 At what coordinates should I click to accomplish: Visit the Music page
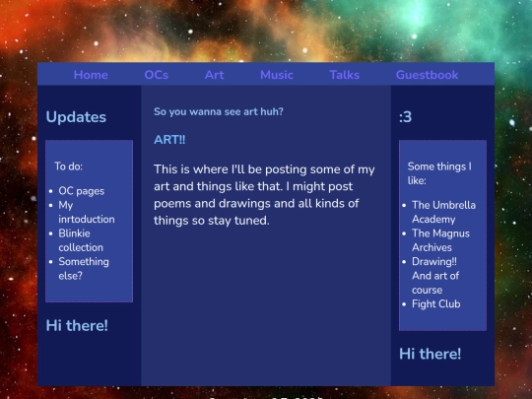(x=277, y=75)
